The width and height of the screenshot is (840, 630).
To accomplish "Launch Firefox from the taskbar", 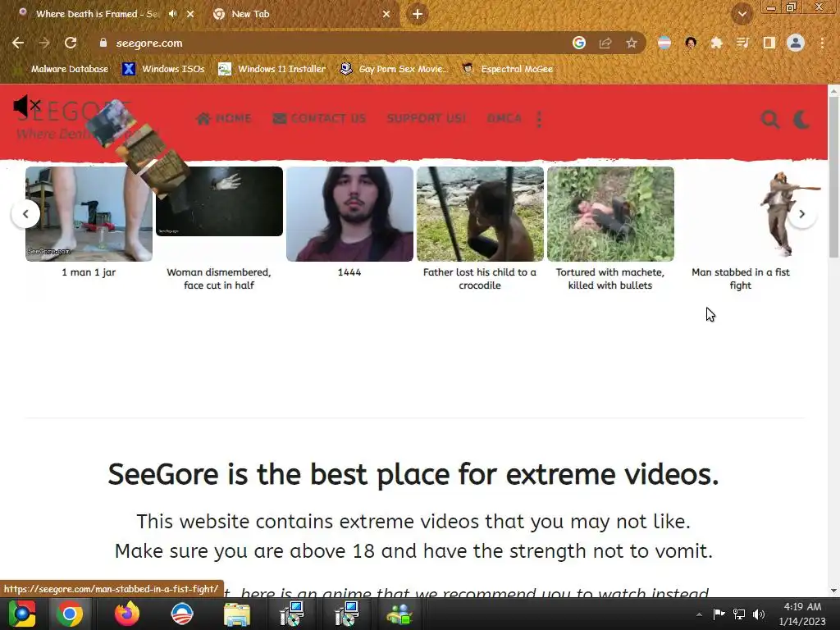I will 127,614.
